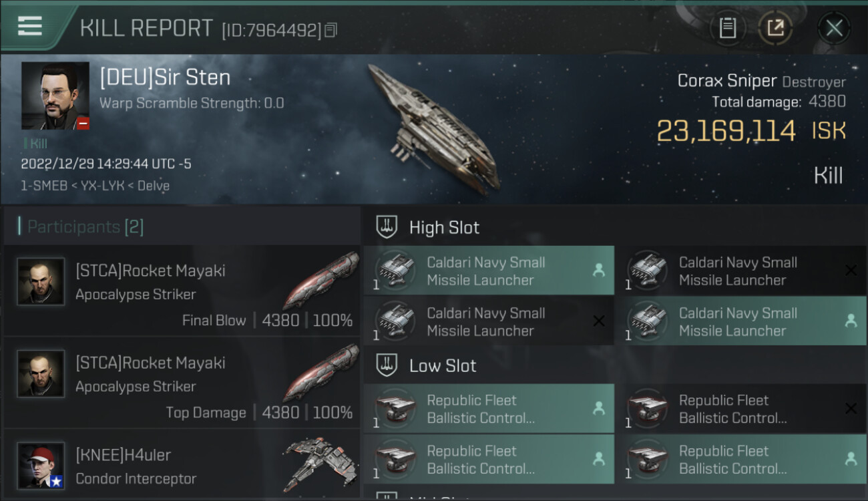Click the High Slot section icon
The image size is (868, 501).
387,227
